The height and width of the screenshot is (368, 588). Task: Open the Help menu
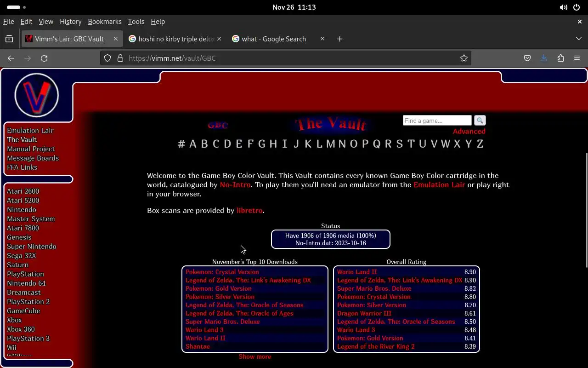pos(158,22)
